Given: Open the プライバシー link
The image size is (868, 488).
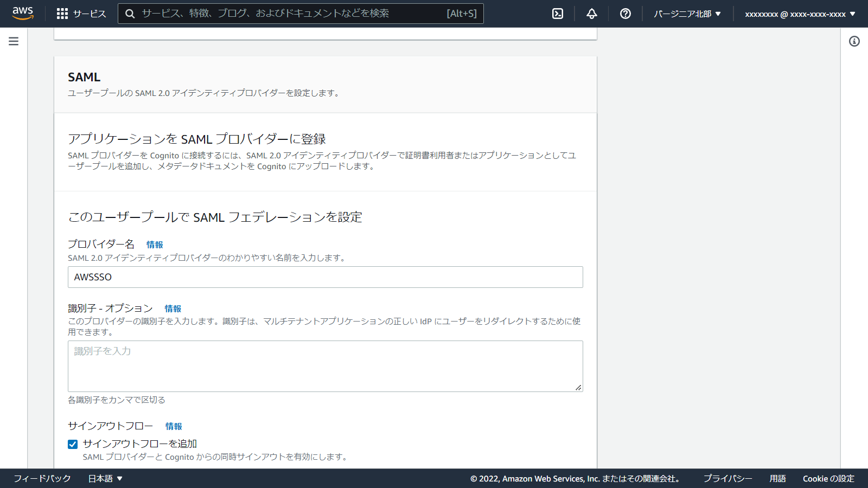Looking at the screenshot, I should [728, 478].
